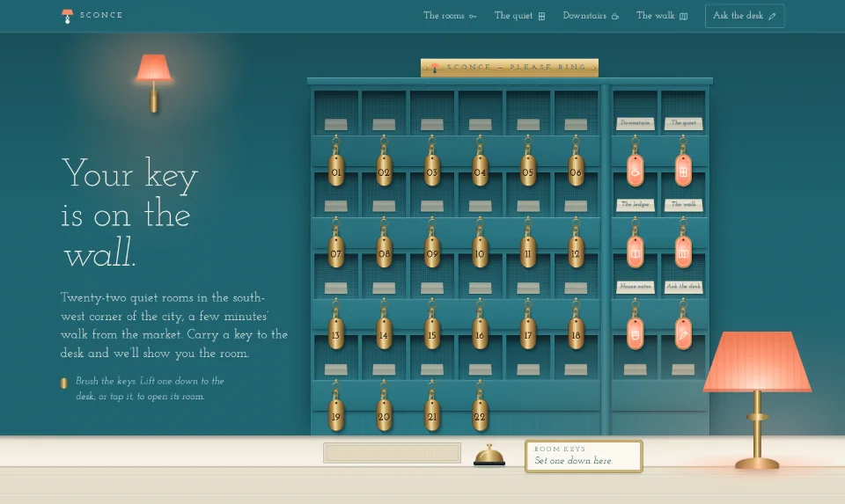
Task: Tap the coral grid key for The quiet
Action: click(683, 172)
